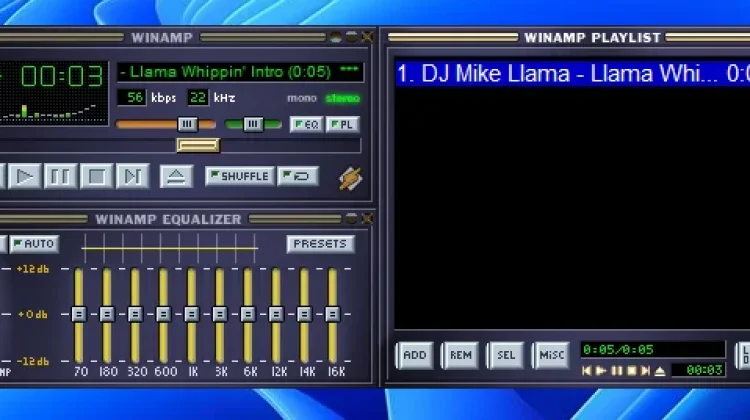750x420 pixels.
Task: Click the playlist 00:03 mini time display
Action: point(700,370)
